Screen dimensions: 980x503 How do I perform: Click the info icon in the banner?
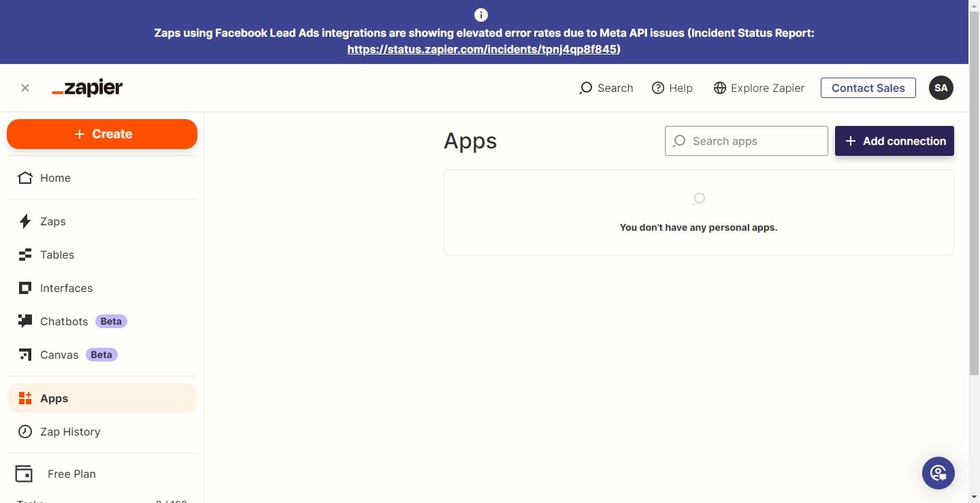[481, 14]
